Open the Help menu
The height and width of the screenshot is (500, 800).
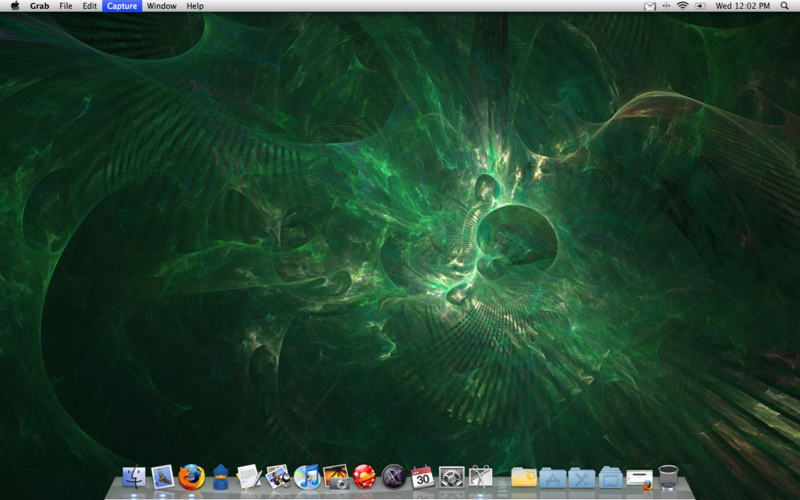point(195,6)
